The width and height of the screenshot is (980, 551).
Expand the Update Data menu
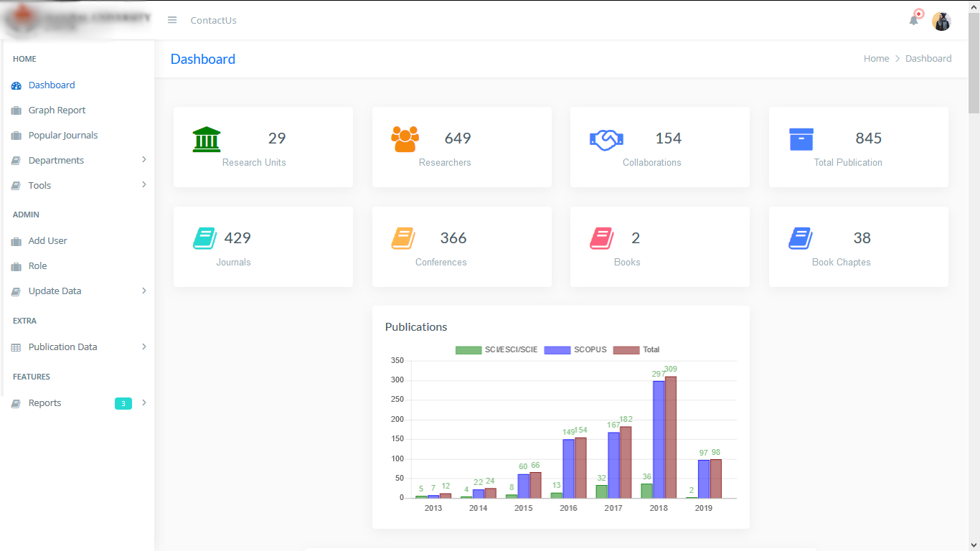55,291
